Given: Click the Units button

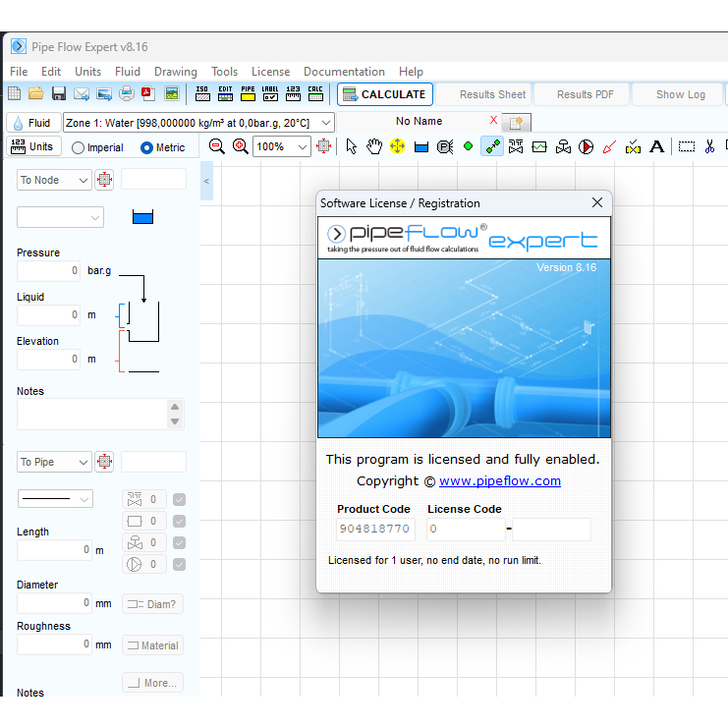Looking at the screenshot, I should click(33, 146).
